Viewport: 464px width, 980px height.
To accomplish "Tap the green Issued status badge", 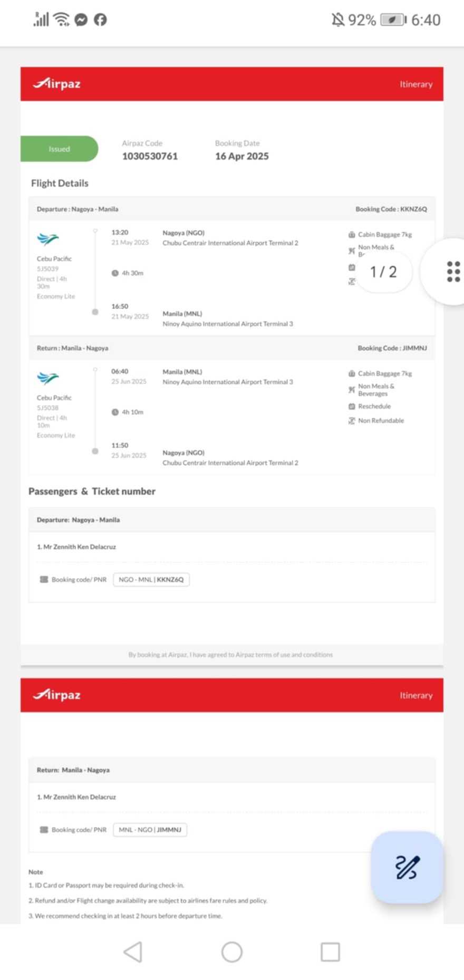I will pos(59,149).
